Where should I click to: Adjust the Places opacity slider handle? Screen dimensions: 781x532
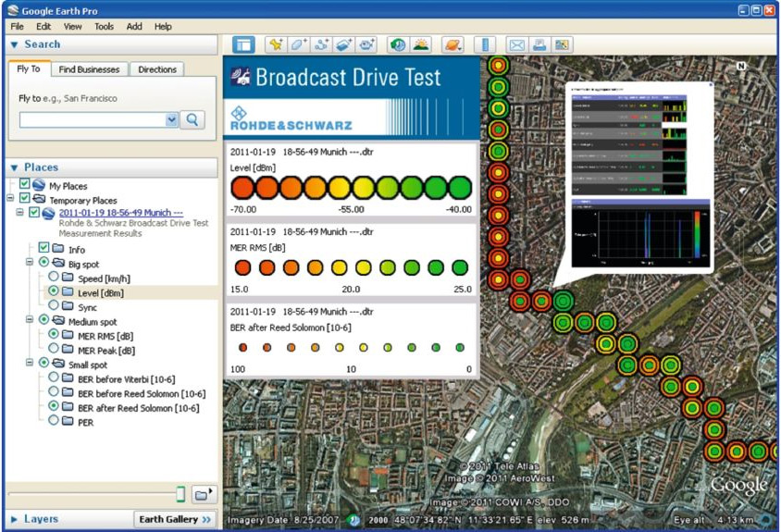(x=180, y=494)
